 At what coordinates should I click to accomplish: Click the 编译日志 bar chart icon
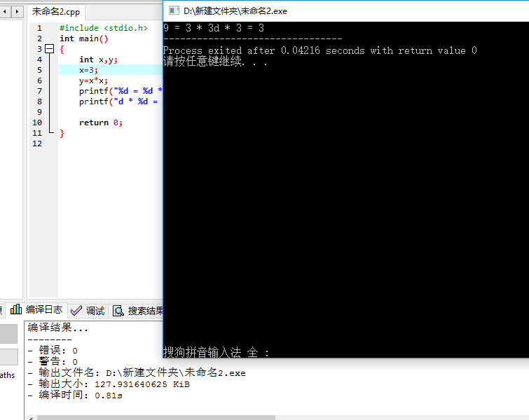16,309
